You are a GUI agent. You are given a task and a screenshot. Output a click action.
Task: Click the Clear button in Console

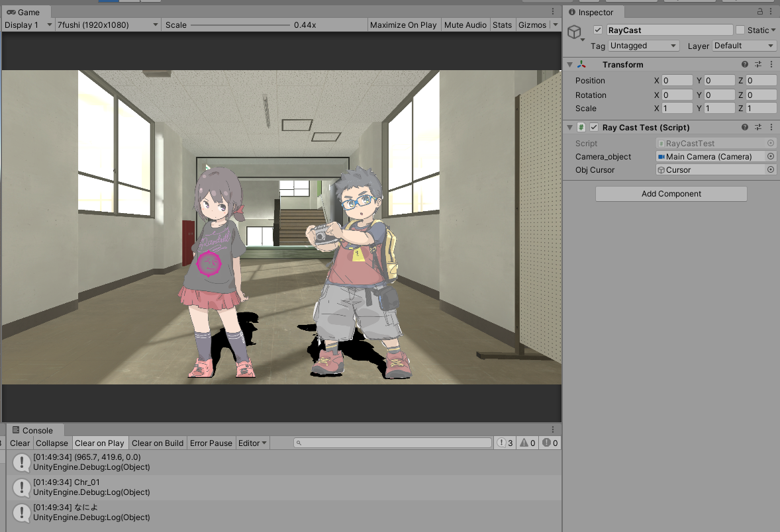[20, 443]
